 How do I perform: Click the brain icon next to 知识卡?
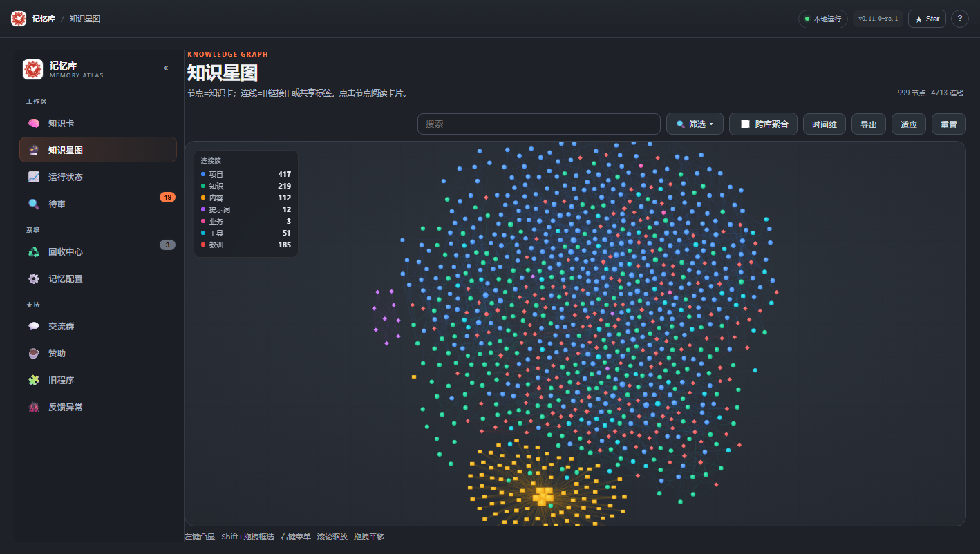[x=34, y=123]
